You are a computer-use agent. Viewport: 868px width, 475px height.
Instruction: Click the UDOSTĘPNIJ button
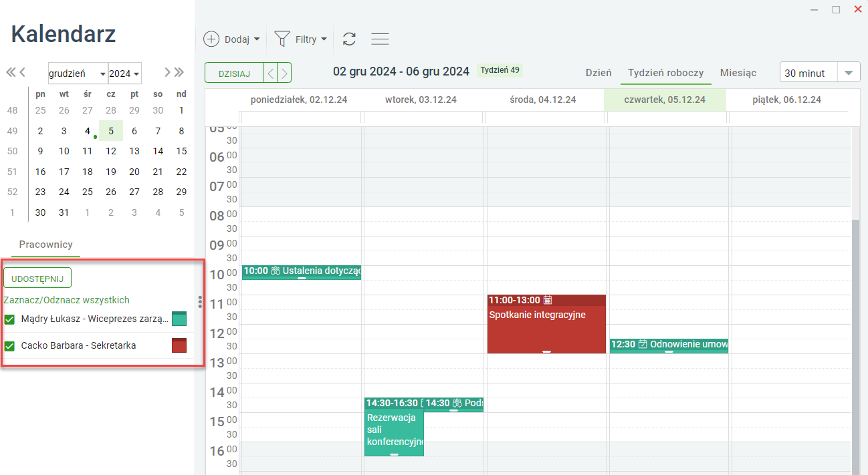(37, 278)
